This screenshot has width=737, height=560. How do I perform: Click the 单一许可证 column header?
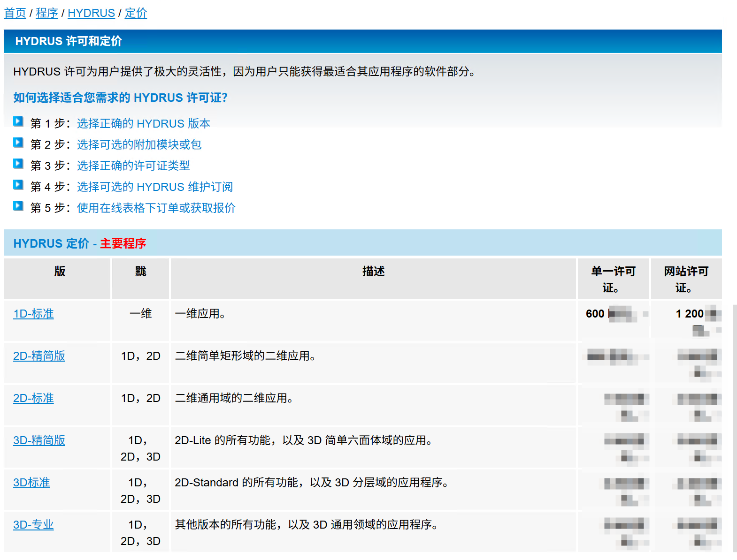(613, 279)
